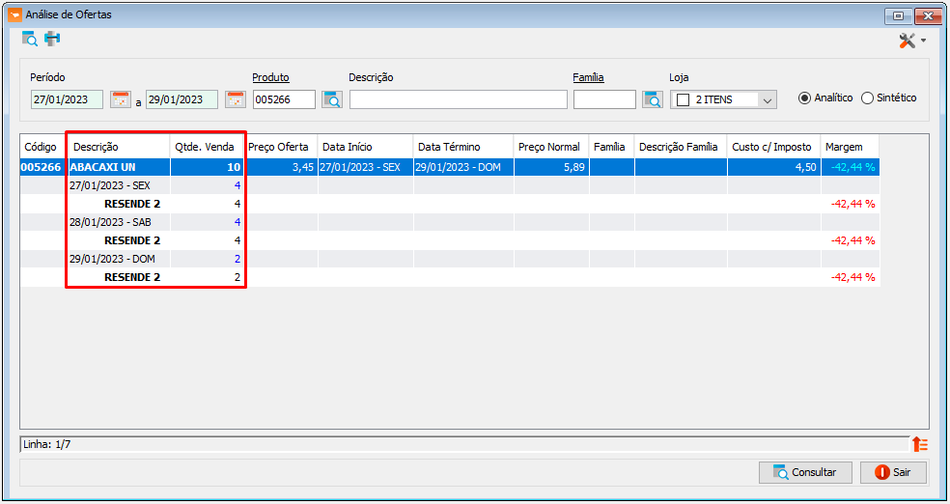Image resolution: width=950 pixels, height=504 pixels.
Task: Click the print icon in top toolbar
Action: [x=52, y=39]
